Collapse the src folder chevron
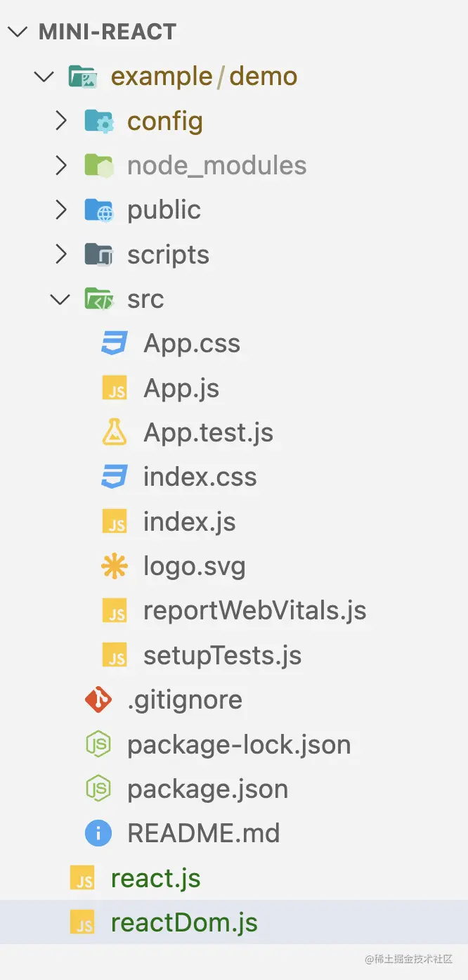The image size is (468, 980). tap(61, 299)
